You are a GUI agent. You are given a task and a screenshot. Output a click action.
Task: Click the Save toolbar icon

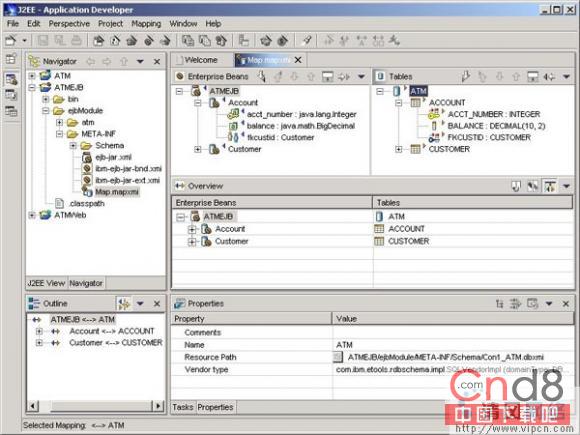click(43, 40)
